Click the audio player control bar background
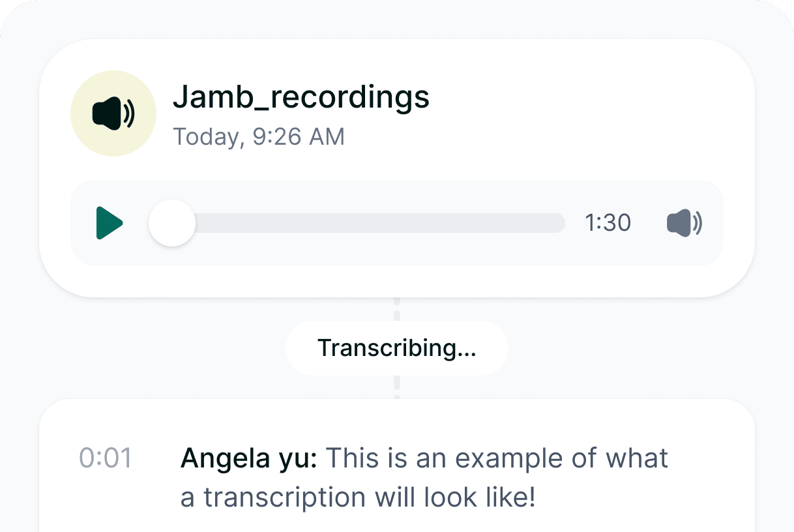 tap(397, 223)
